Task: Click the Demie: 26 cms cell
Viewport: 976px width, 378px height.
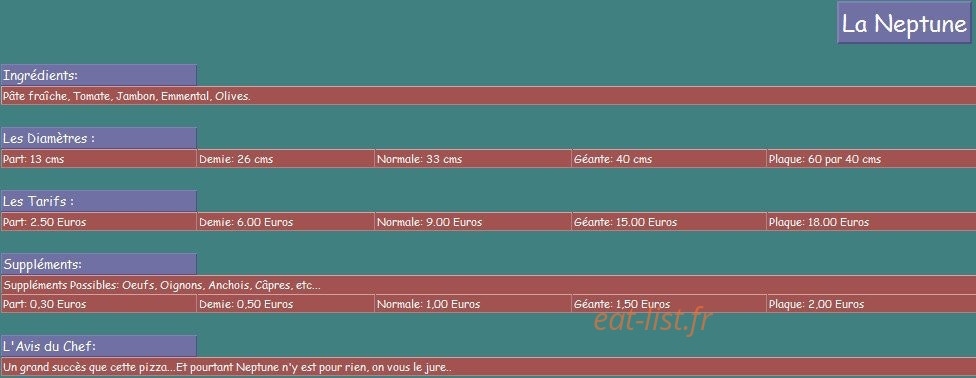Action: click(x=286, y=159)
